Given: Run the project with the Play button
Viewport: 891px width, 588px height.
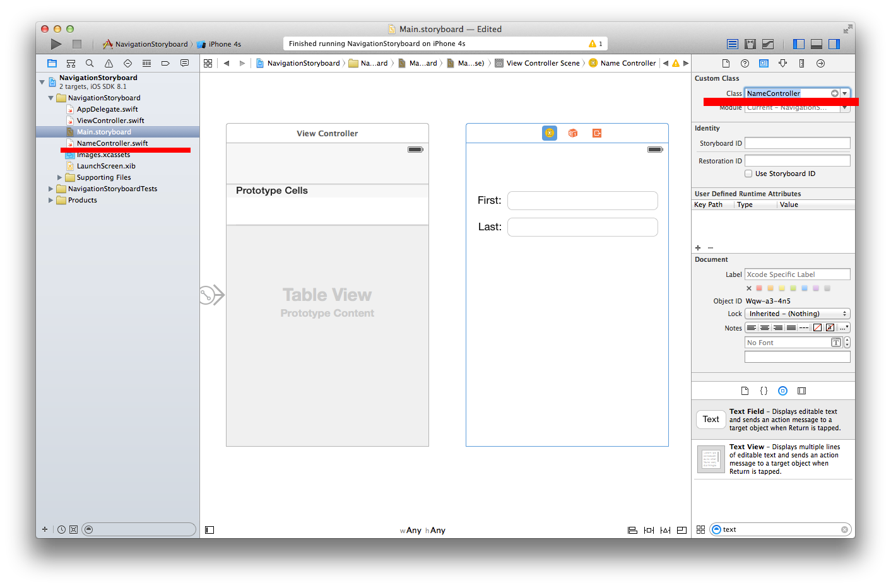Looking at the screenshot, I should pos(56,44).
